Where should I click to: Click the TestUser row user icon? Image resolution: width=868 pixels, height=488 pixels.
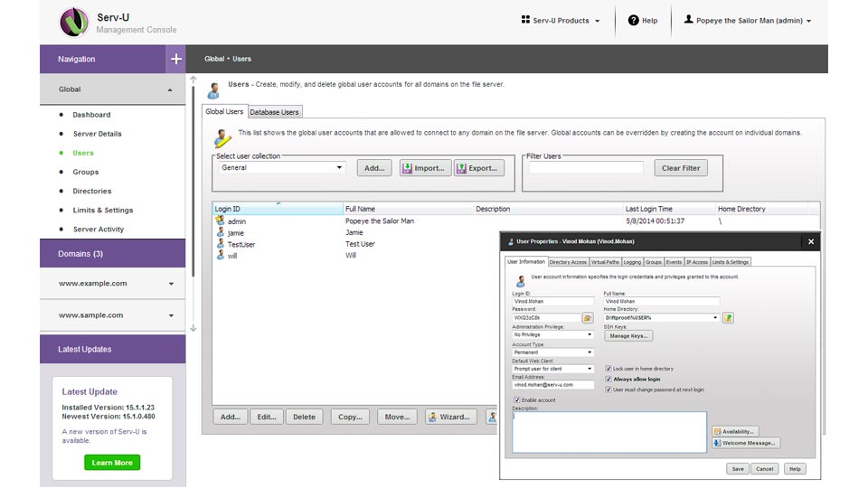click(x=221, y=243)
